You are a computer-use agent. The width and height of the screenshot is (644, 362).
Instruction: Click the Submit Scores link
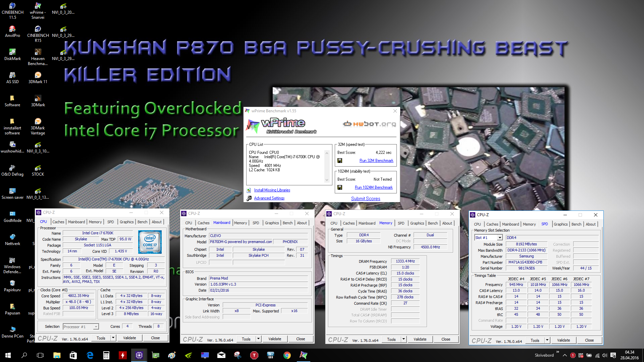(366, 198)
